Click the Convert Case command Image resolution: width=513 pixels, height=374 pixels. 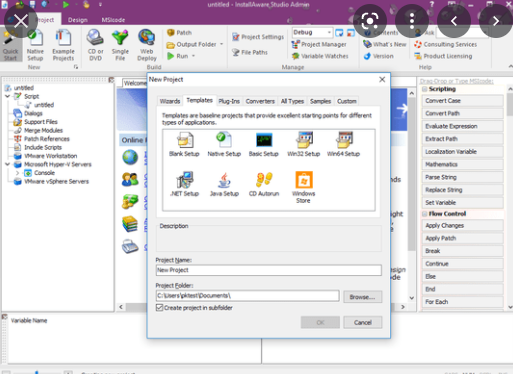point(462,101)
